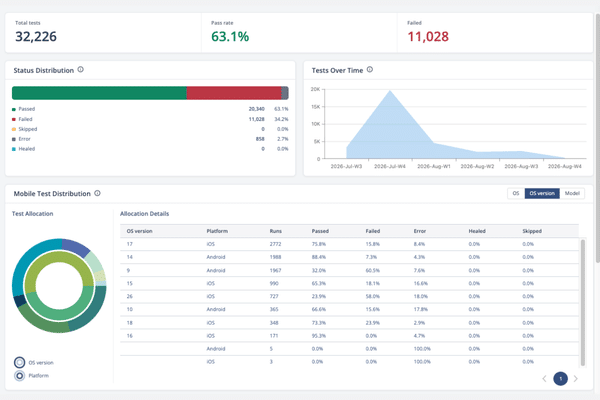Viewport: 600px width, 400px height.
Task: Select the Failed legend entry
Action: click(22, 119)
